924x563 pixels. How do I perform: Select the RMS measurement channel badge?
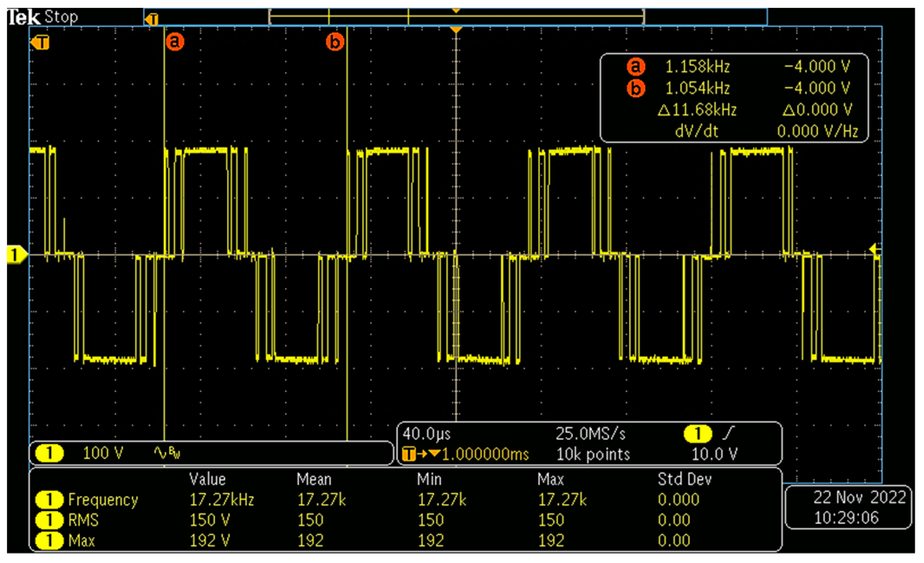coord(49,520)
